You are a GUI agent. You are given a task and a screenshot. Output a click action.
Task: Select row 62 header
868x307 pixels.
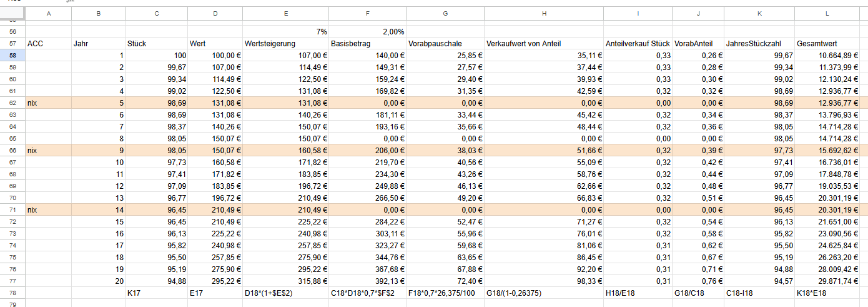(12, 103)
